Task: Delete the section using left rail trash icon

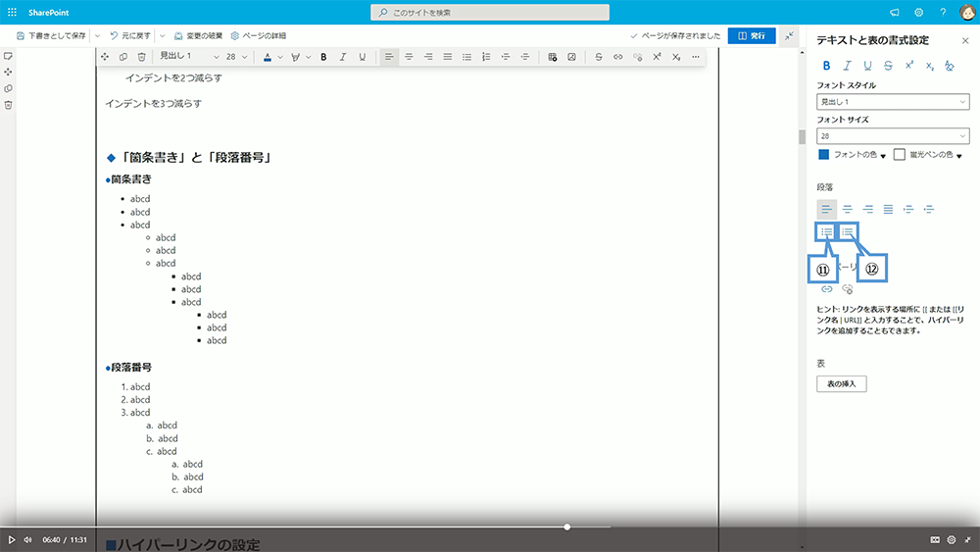Action: 8,105
